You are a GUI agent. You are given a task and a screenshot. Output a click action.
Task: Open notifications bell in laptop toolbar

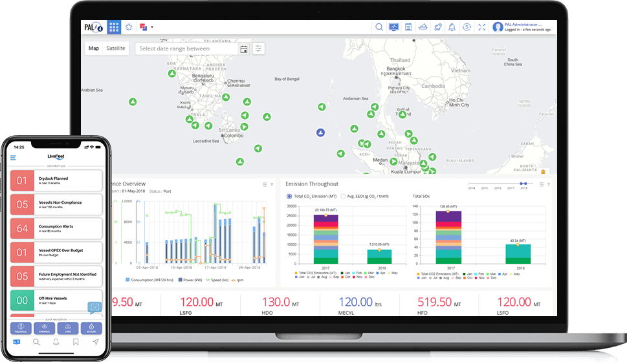452,27
